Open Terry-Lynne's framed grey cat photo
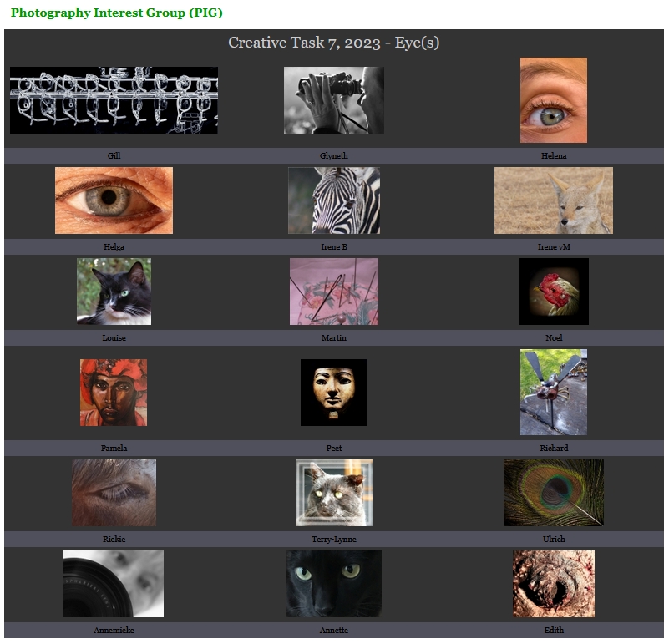Screen dimensions: 669x644 333,493
